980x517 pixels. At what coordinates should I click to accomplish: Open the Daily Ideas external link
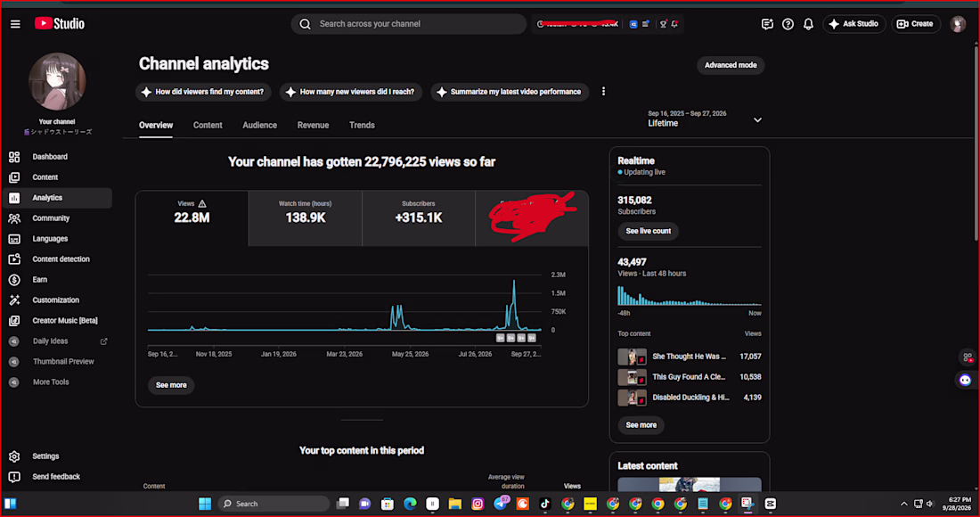(103, 341)
